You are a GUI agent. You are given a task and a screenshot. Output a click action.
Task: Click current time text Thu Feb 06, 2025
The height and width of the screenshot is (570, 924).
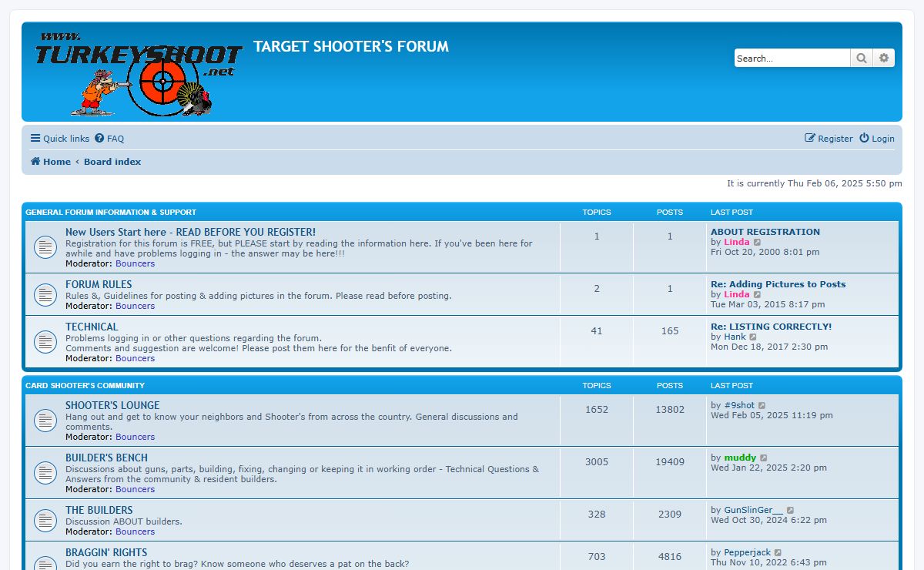[815, 183]
